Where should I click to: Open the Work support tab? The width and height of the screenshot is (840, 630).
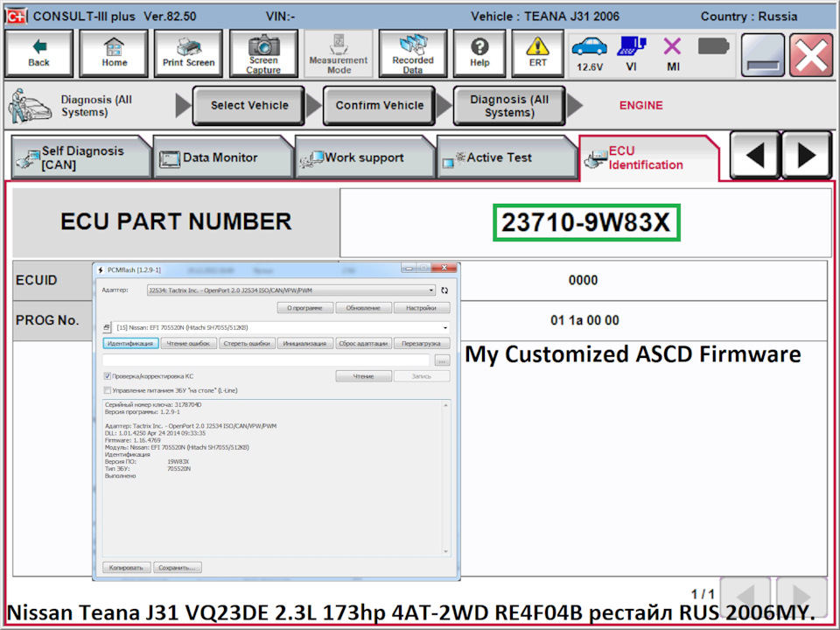click(x=364, y=157)
